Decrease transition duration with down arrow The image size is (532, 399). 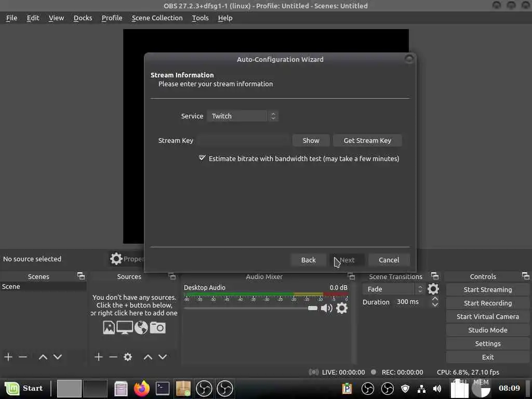coord(435,304)
